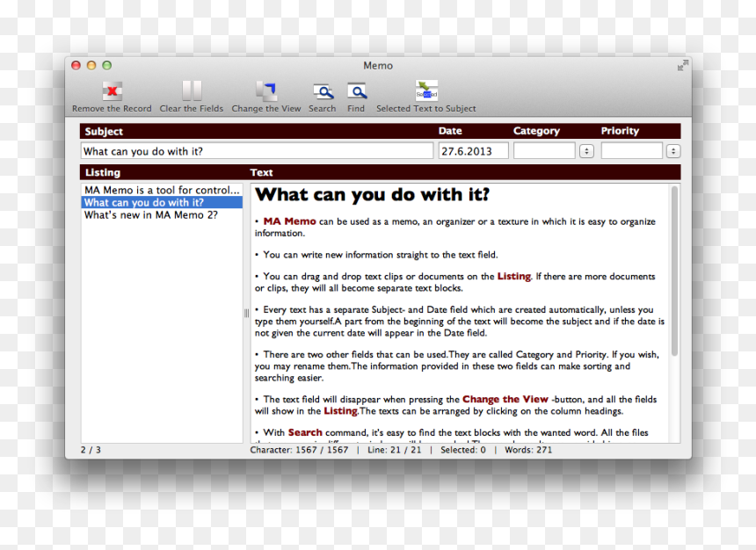Click the 'Words: 271' status entry

(x=528, y=450)
